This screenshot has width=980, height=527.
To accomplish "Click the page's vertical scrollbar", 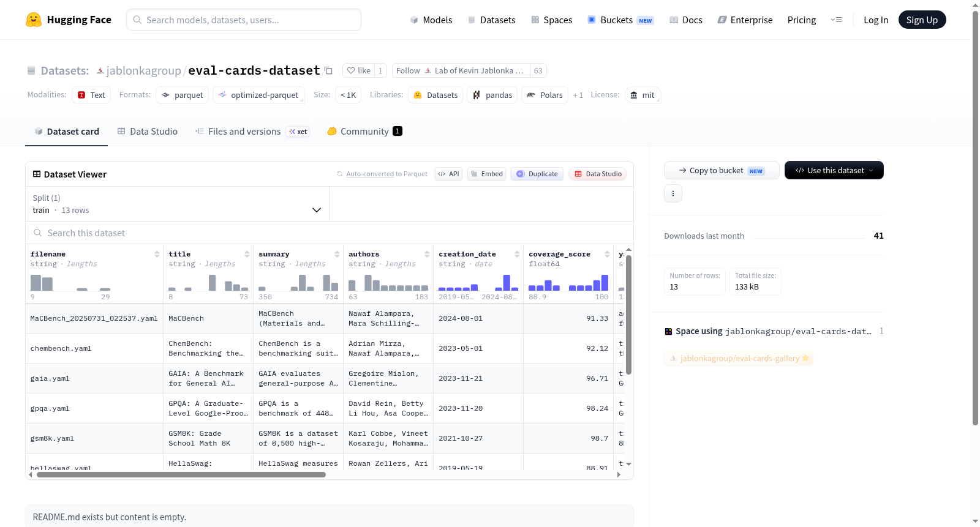I will pos(975,218).
